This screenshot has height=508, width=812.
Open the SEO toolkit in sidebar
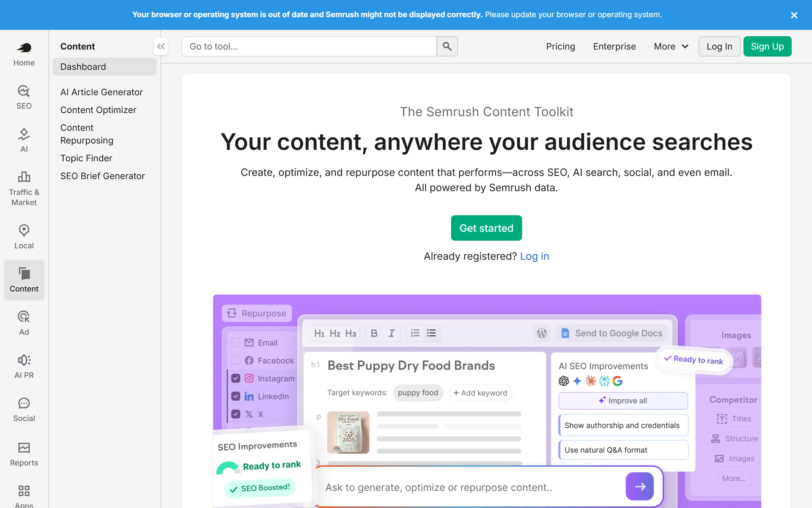coord(24,97)
